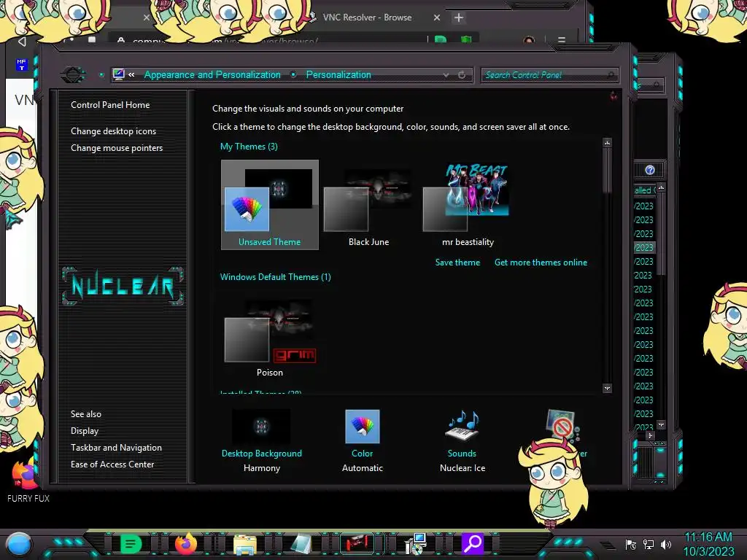Image resolution: width=747 pixels, height=560 pixels.
Task: Click the Color link text
Action: pos(362,454)
